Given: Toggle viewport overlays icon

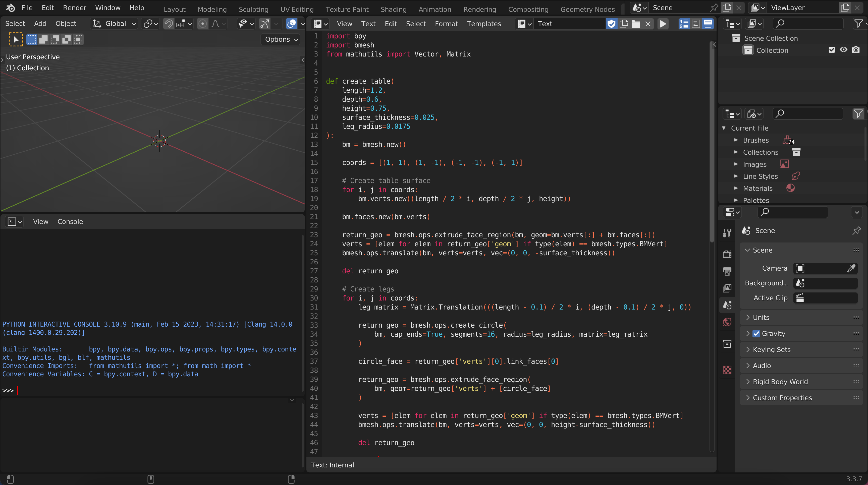Looking at the screenshot, I should click(x=291, y=24).
